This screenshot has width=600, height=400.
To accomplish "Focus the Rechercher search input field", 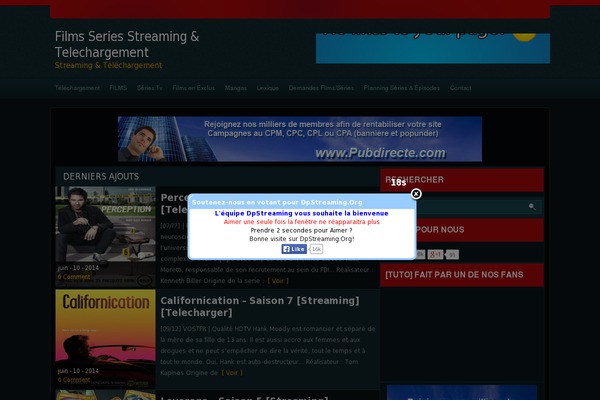I will [x=471, y=207].
